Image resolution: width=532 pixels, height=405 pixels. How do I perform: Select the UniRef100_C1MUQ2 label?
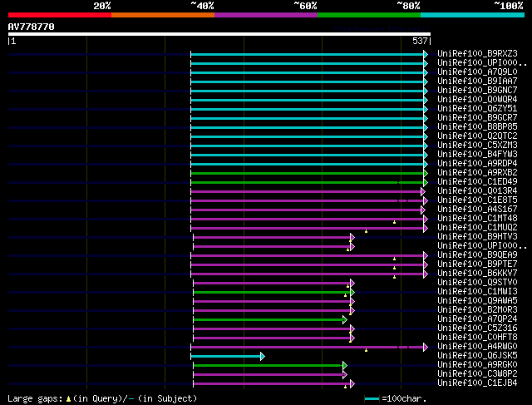click(x=477, y=228)
